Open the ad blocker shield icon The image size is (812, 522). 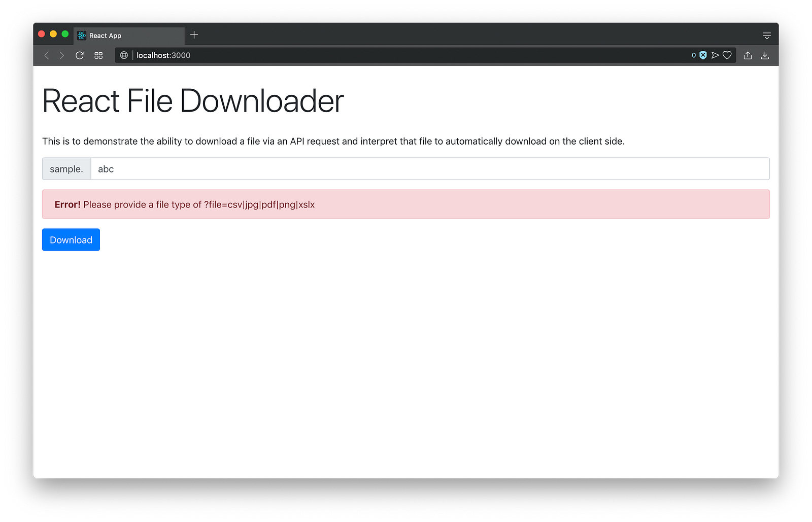[703, 55]
